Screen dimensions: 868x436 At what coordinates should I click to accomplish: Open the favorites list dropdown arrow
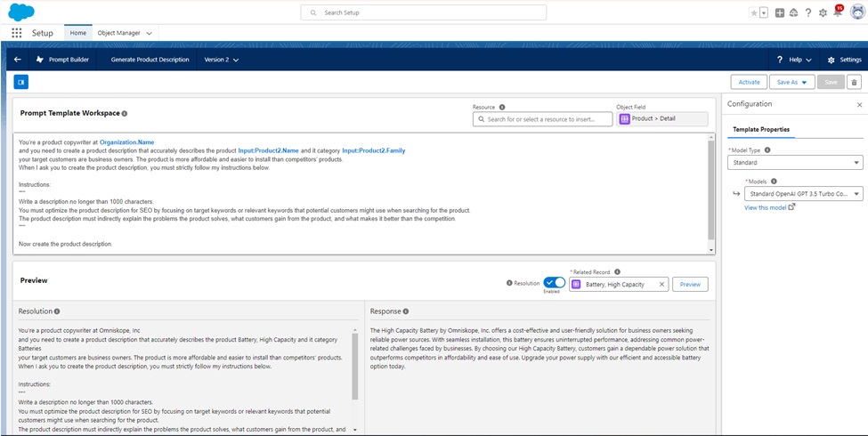tap(764, 12)
